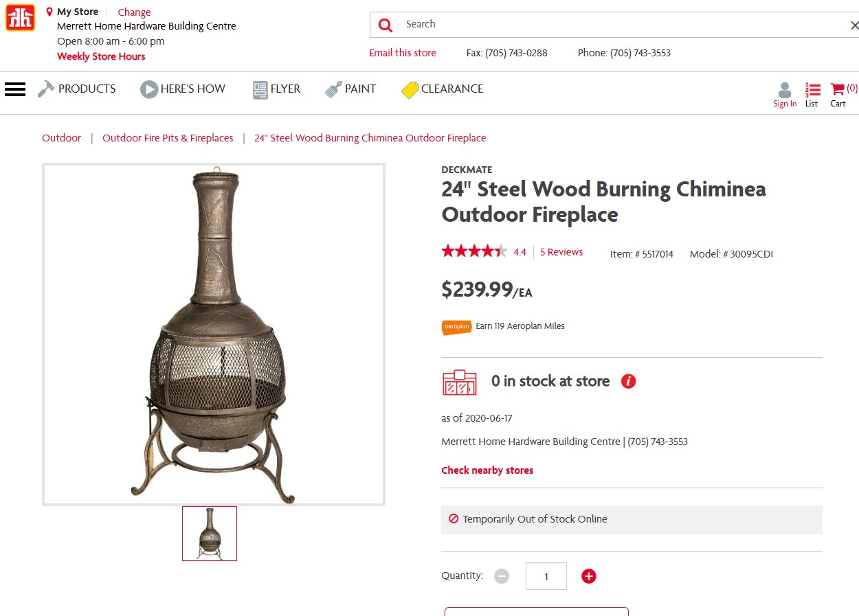Click Check nearby stores link
The image size is (859, 616).
[x=487, y=470]
